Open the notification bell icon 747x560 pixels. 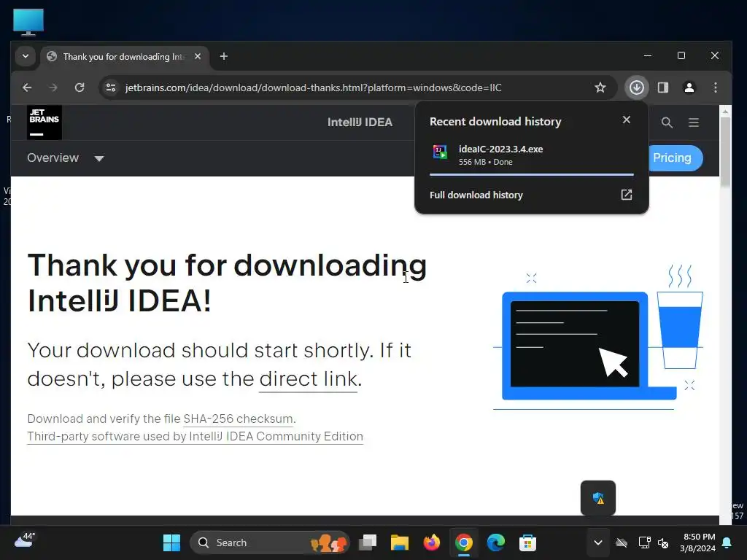point(727,542)
